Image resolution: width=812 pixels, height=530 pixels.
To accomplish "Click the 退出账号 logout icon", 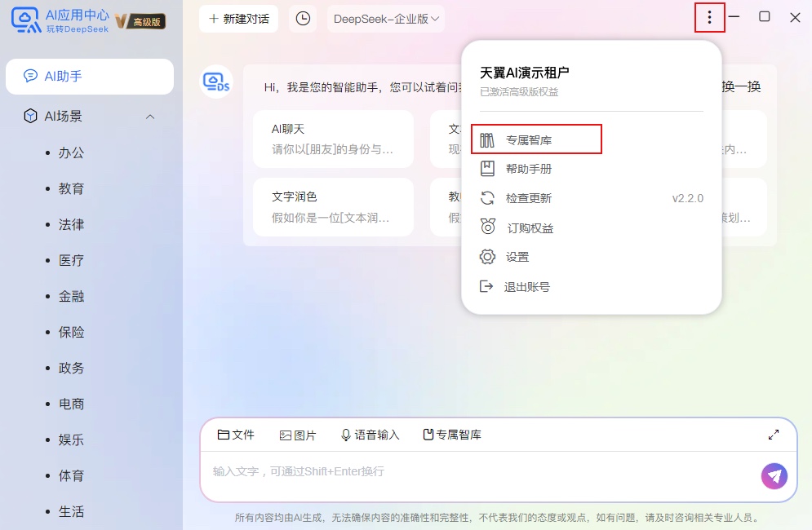I will (486, 286).
